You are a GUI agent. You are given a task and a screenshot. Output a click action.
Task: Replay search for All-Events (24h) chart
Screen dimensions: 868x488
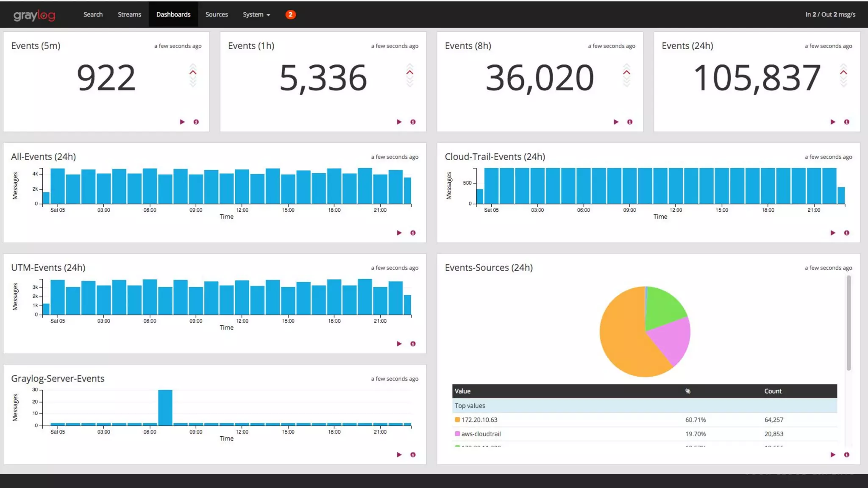[399, 233]
